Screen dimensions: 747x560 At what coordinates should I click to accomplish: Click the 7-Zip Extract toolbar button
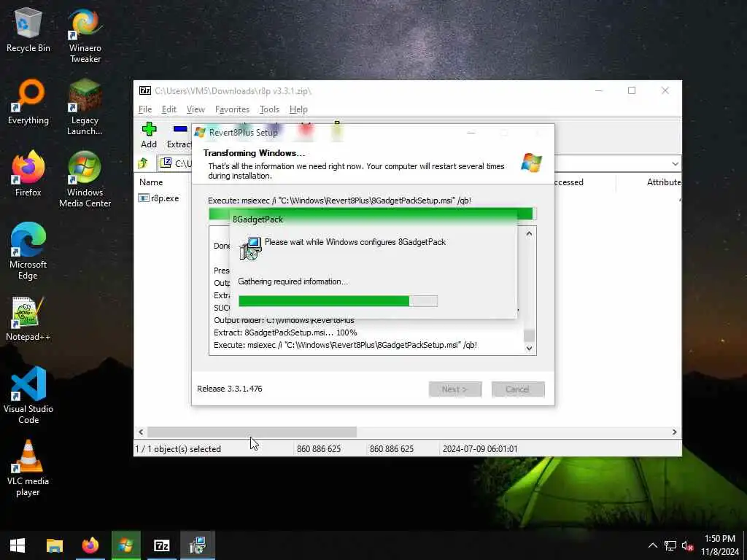179,135
